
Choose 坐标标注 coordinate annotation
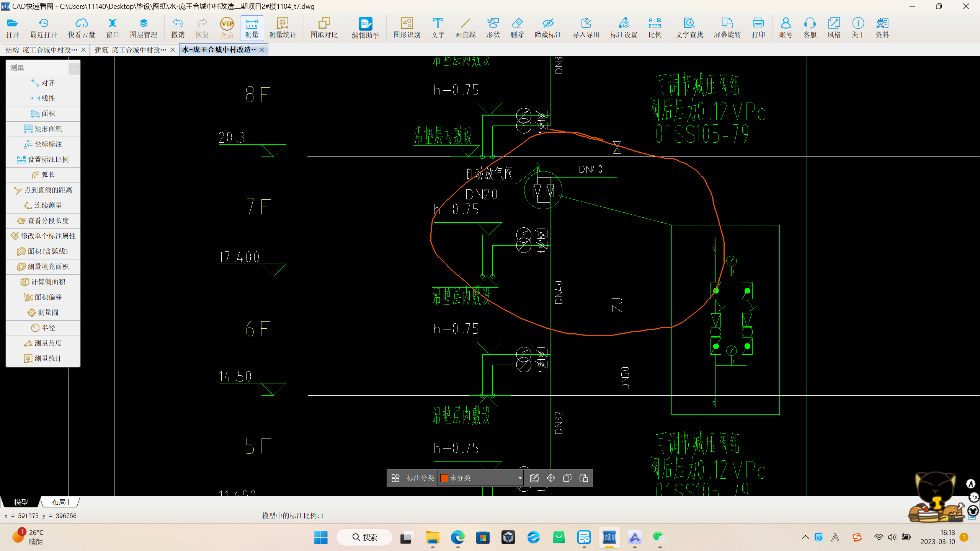(x=43, y=144)
